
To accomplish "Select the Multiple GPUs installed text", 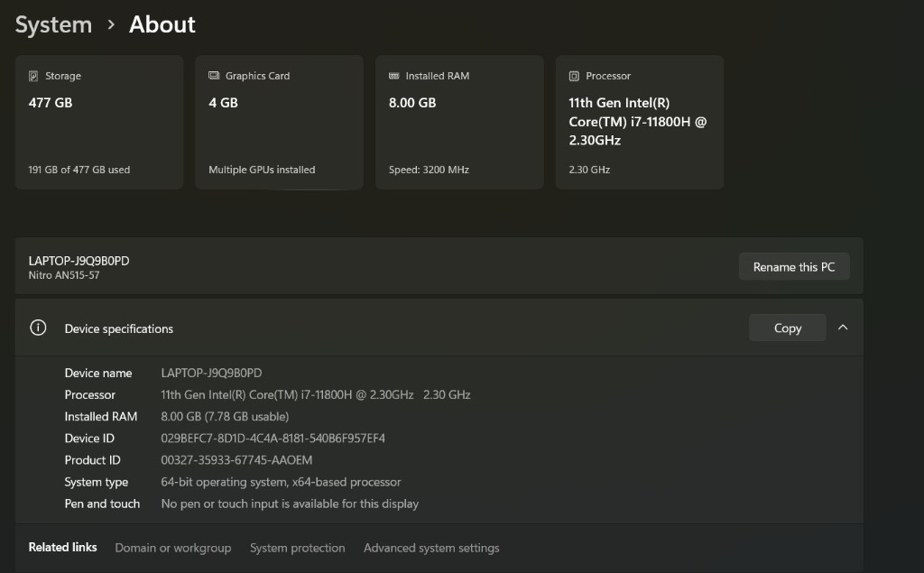I will (262, 170).
